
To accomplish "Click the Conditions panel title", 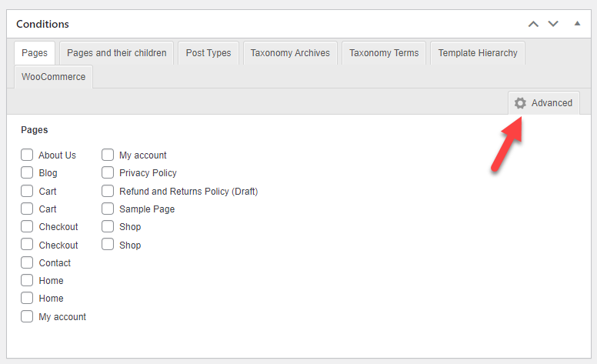I will tap(42, 24).
